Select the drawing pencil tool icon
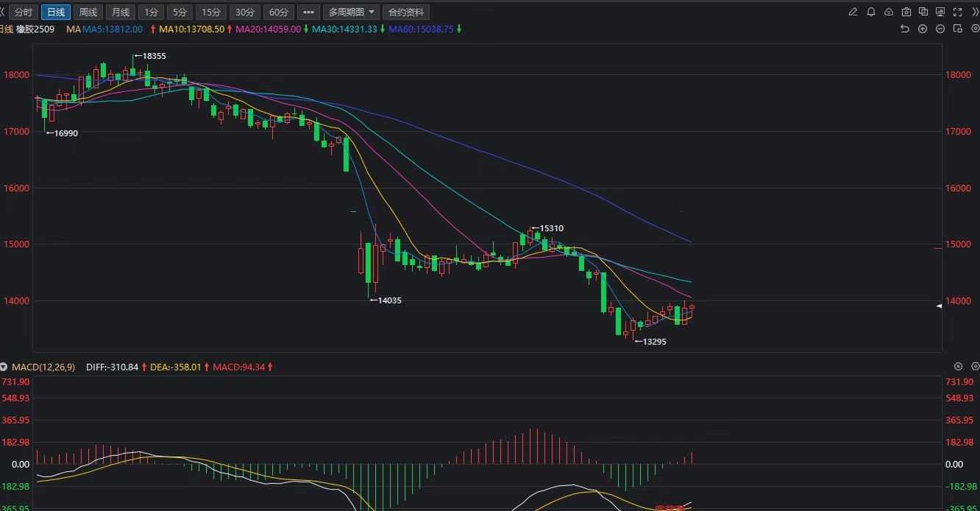The image size is (980, 511). 853,12
